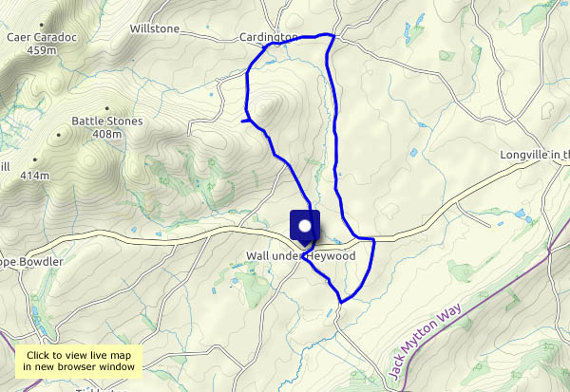The height and width of the screenshot is (392, 570).
Task: Click the Battle Stones 408m peak label
Action: coord(106,127)
